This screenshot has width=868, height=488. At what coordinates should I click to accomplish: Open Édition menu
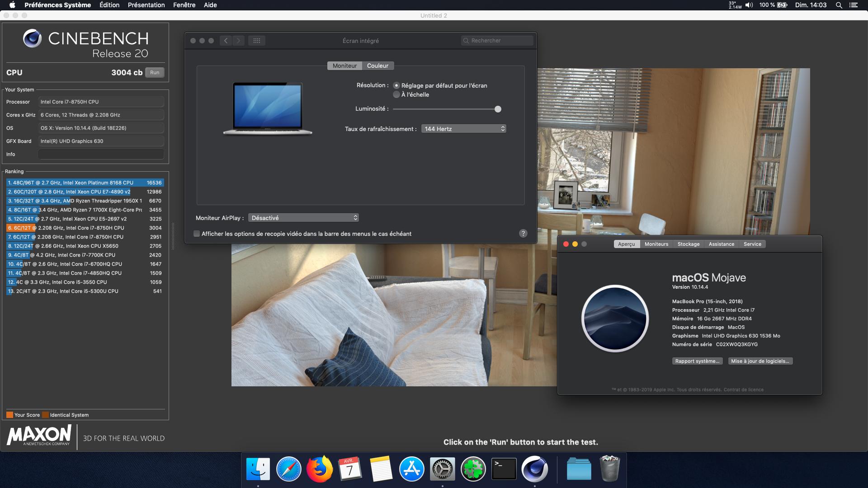tap(109, 5)
